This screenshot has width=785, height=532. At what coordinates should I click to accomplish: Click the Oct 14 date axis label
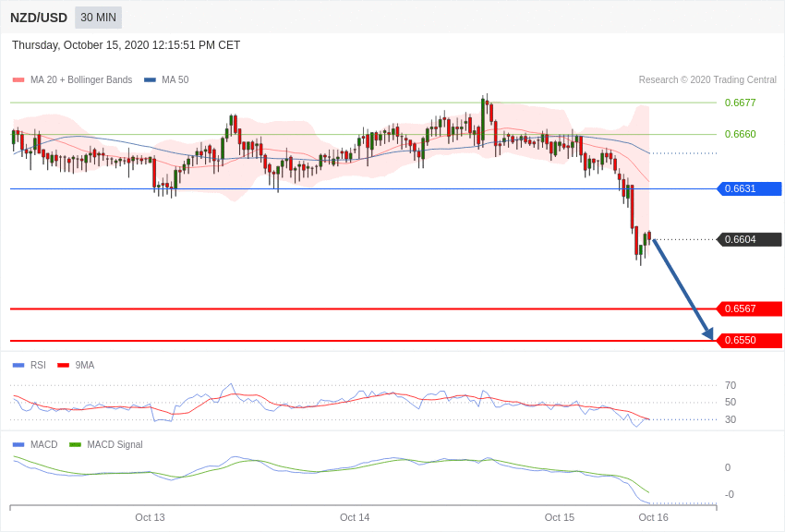[x=355, y=517]
